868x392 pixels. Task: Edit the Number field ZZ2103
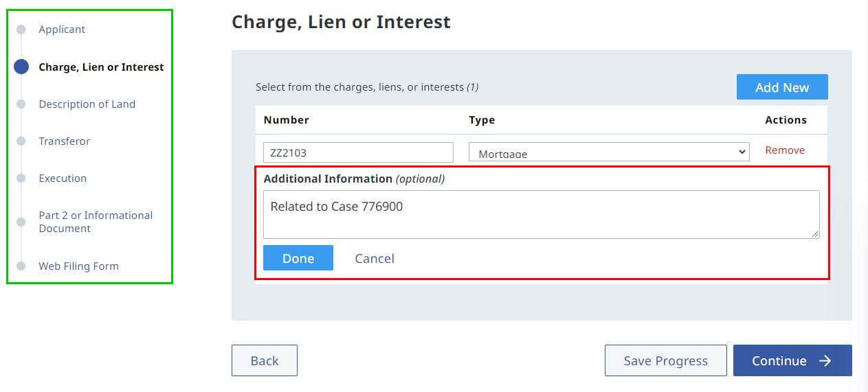pos(358,152)
